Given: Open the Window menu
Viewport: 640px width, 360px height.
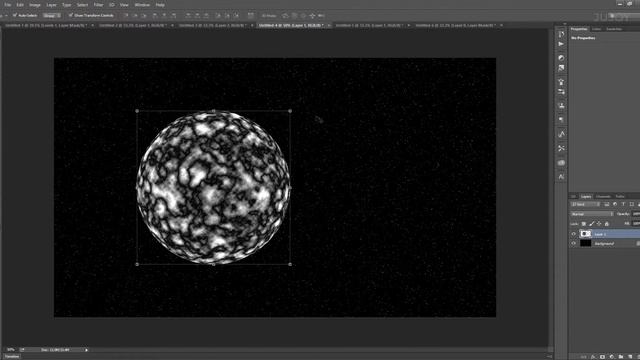Looking at the screenshot, I should tap(142, 5).
